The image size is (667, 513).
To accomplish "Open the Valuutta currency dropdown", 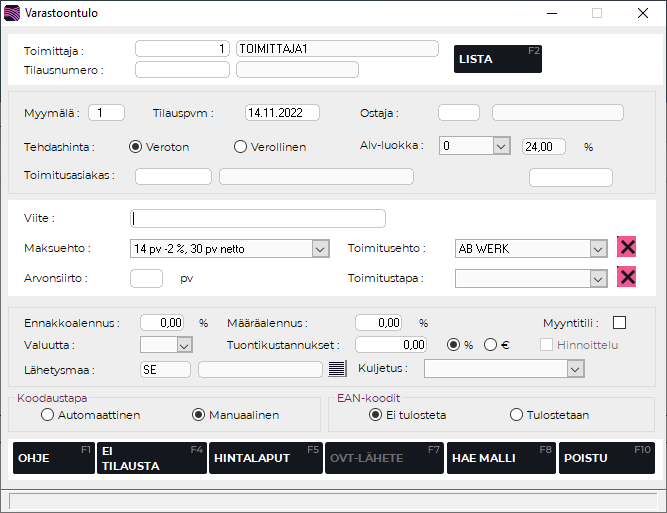I will (x=184, y=345).
